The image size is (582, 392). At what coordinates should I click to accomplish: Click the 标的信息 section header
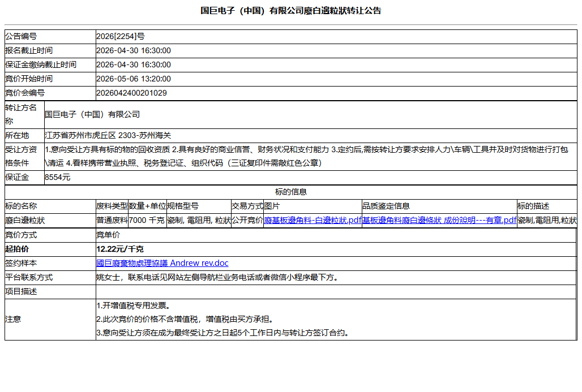pos(290,192)
